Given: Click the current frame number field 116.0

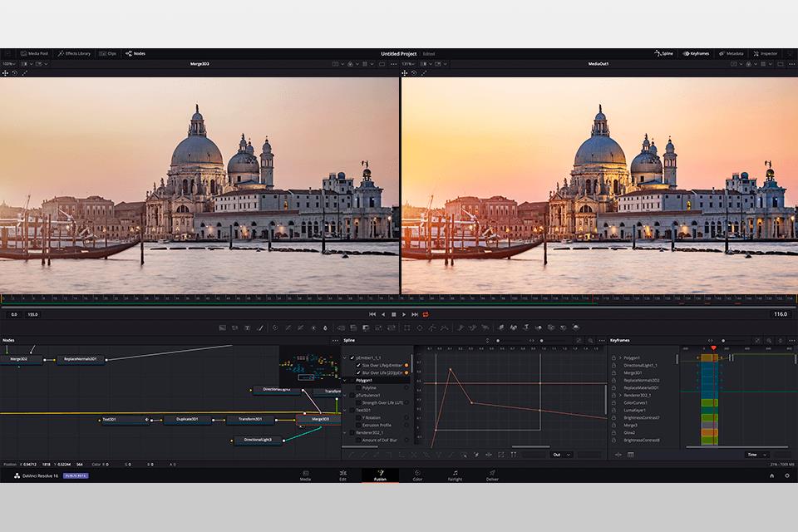Looking at the screenshot, I should tap(780, 314).
